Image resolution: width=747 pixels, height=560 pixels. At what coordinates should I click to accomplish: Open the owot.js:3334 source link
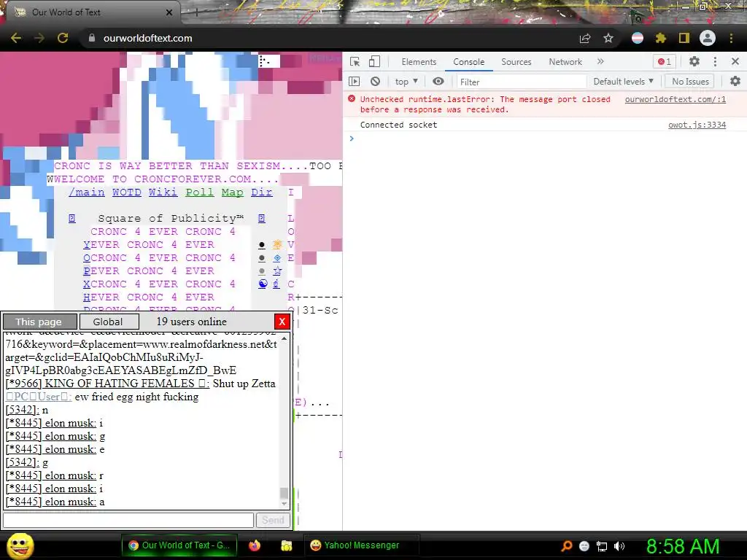pos(697,125)
